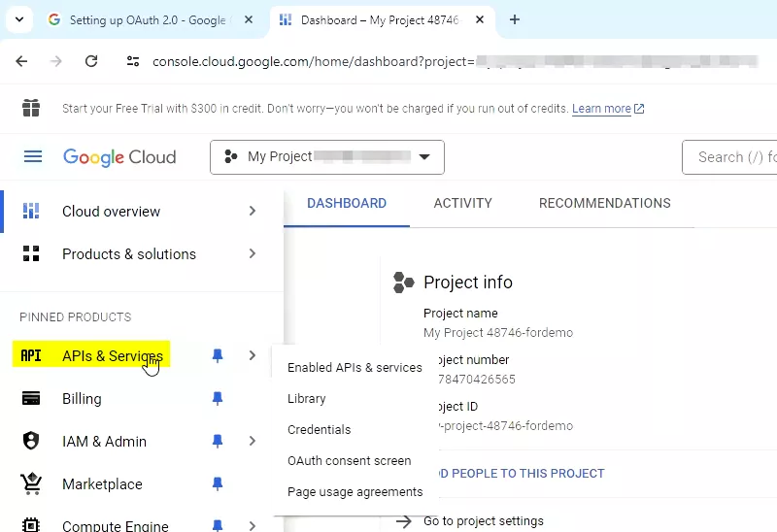The image size is (777, 532).
Task: Open the My Project selector dropdown
Action: (327, 157)
